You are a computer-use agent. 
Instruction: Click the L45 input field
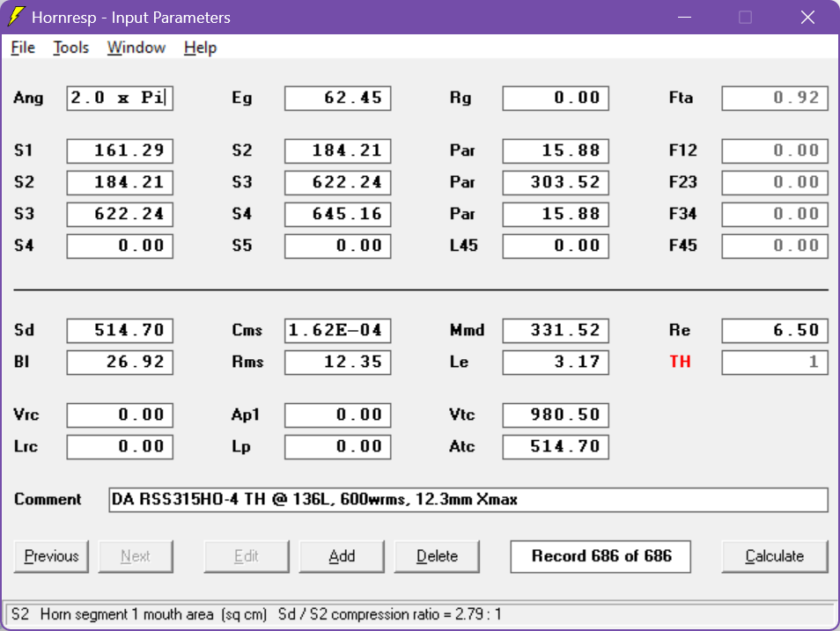tap(556, 246)
